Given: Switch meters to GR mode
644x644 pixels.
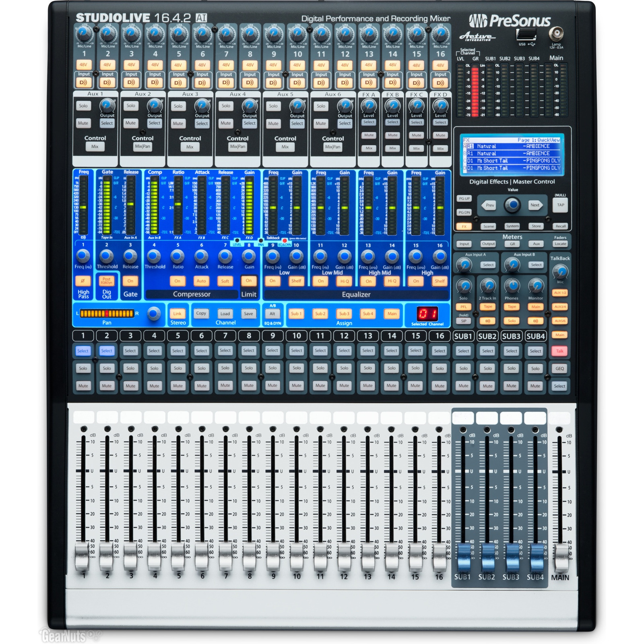Looking at the screenshot, I should (x=512, y=244).
